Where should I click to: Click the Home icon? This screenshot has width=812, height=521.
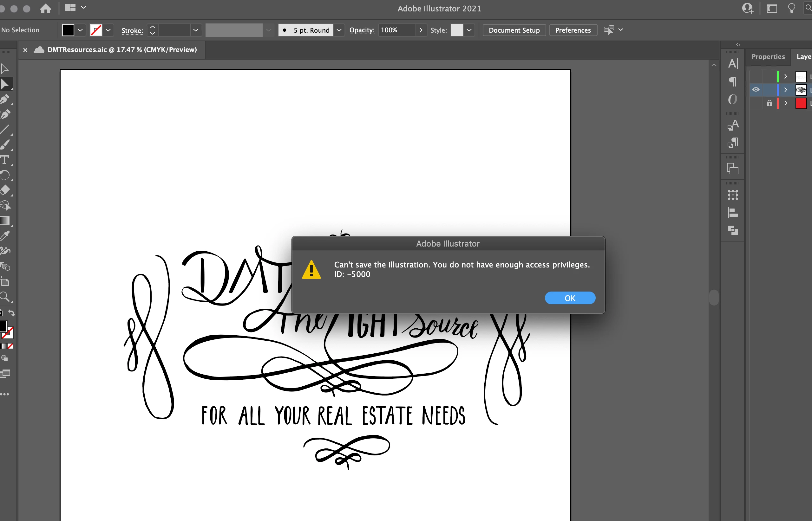point(45,9)
